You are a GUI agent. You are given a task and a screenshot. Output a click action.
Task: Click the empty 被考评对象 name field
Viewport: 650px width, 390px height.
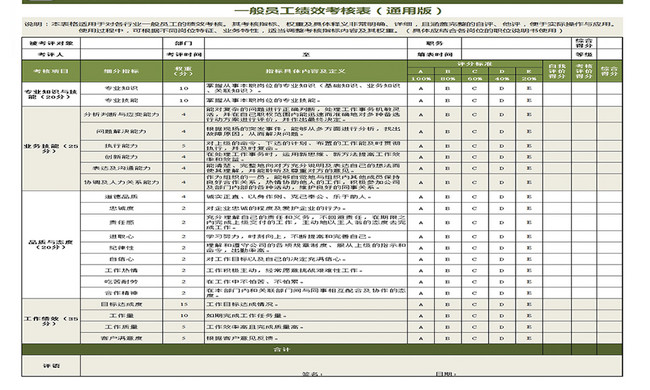121,43
